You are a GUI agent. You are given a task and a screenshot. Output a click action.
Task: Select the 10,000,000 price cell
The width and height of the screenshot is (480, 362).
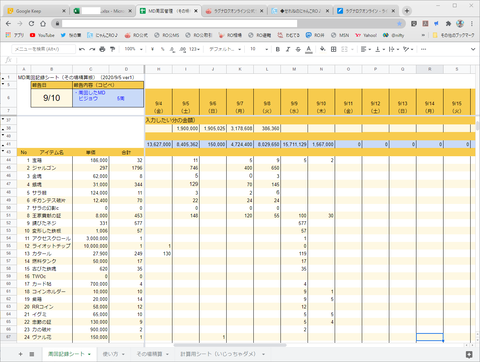pos(91,246)
